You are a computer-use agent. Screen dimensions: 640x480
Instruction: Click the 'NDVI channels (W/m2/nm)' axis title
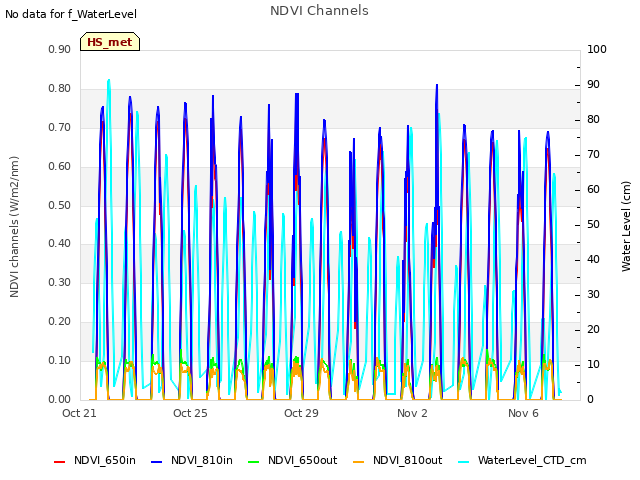coord(14,227)
